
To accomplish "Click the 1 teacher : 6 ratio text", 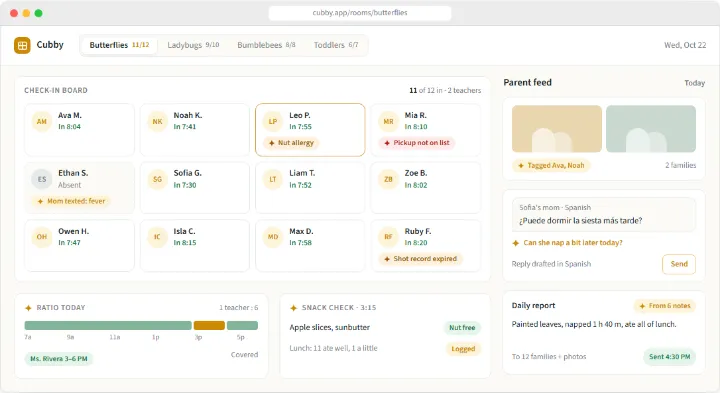I will pyautogui.click(x=238, y=308).
